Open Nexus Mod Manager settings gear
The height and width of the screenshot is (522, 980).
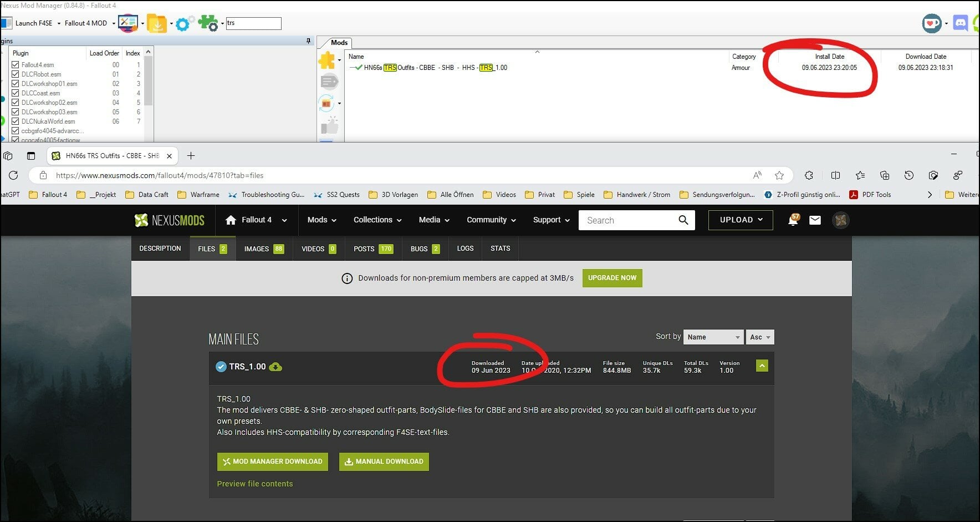pos(183,23)
